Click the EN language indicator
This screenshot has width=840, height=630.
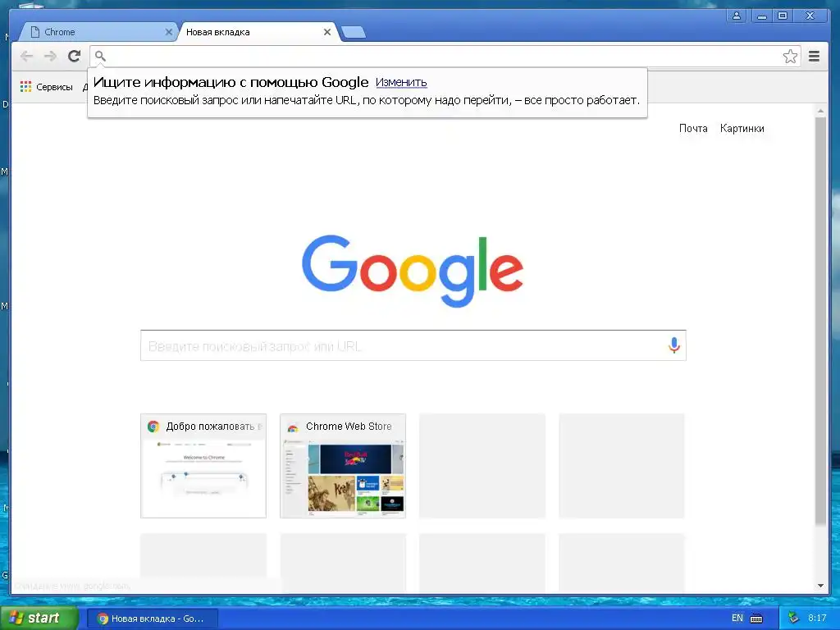click(737, 619)
